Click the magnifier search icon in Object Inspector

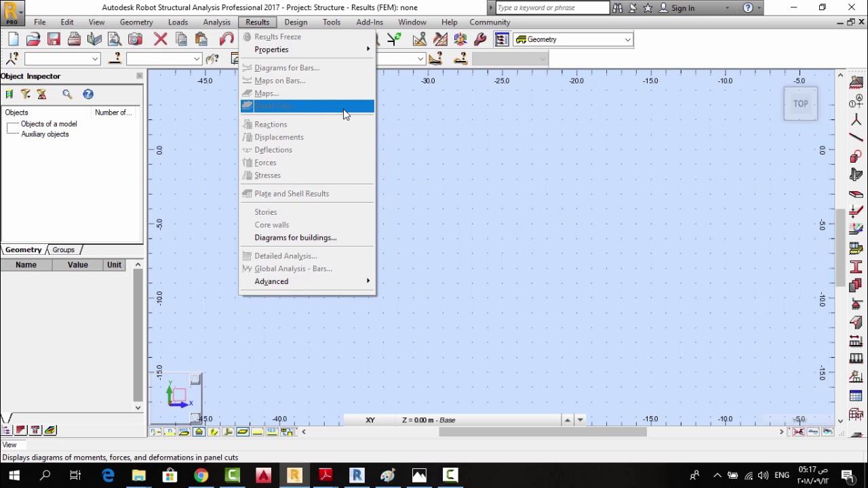[67, 94]
